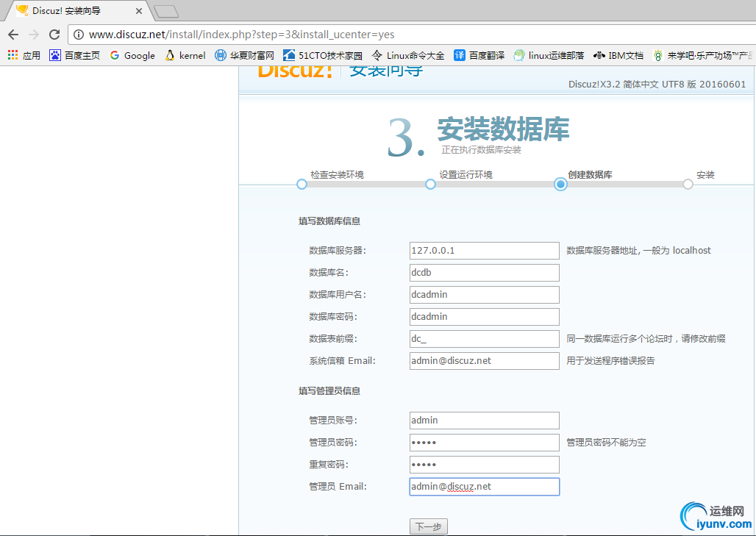
Task: Click the 正在执行数据库安装 subtitle
Action: [481, 150]
